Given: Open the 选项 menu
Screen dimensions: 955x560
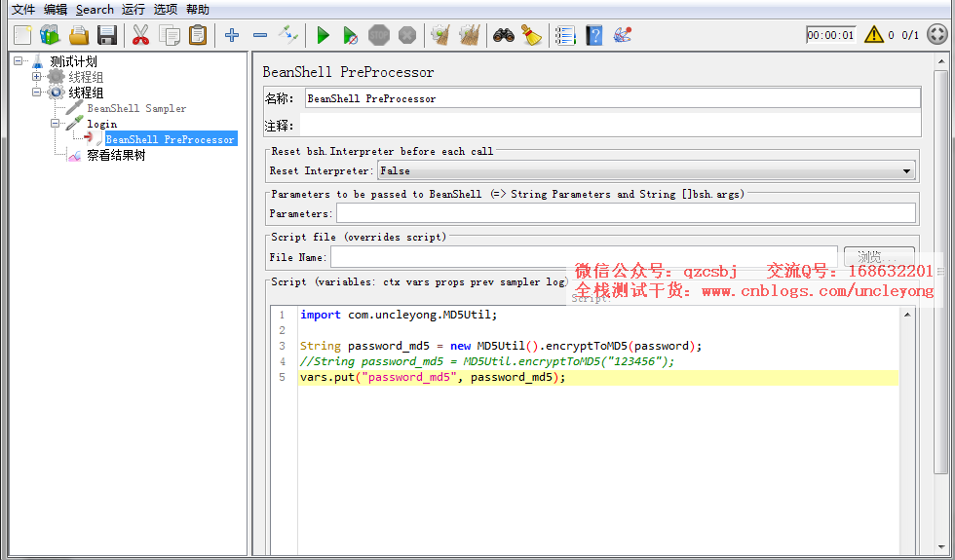Looking at the screenshot, I should coord(166,9).
